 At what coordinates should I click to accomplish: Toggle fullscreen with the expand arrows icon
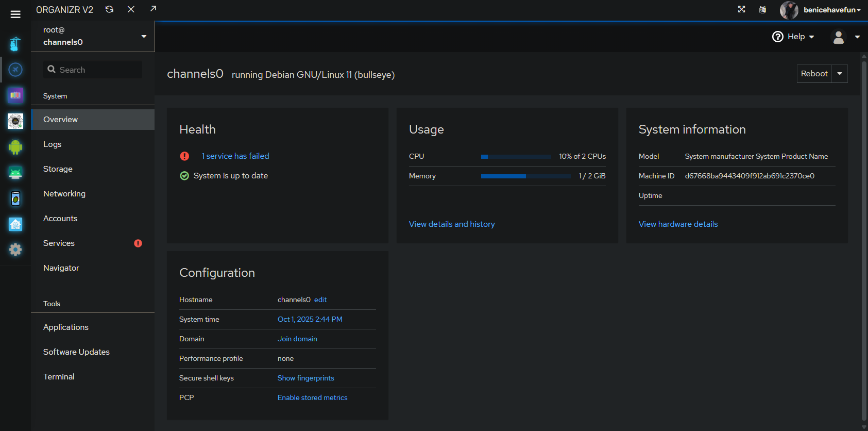(x=741, y=9)
